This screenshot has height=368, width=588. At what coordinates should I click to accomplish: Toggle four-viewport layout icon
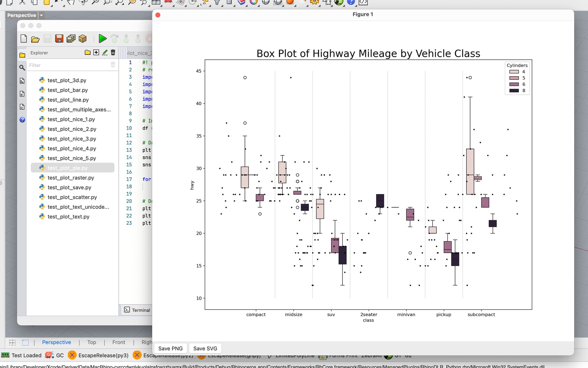13,343
